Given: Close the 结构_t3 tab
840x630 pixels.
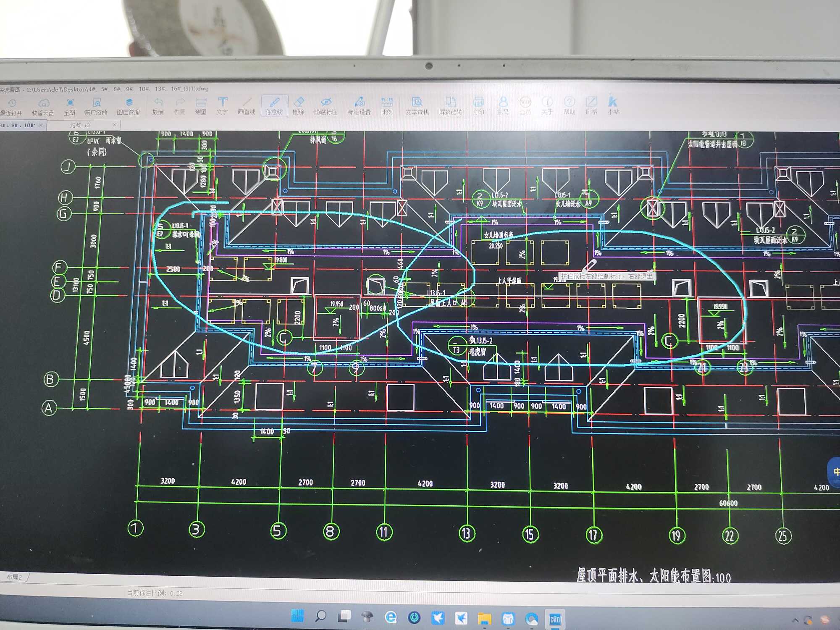Looking at the screenshot, I should pos(114,125).
